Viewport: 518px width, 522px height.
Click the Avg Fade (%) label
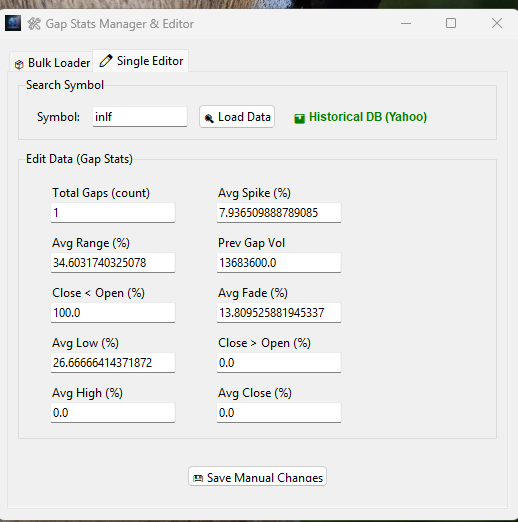tap(253, 293)
